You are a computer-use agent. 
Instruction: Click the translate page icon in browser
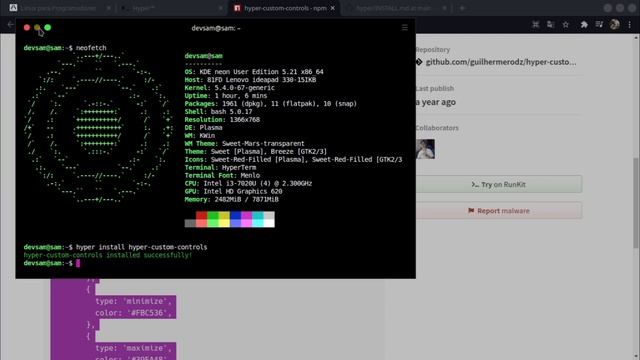point(551,24)
